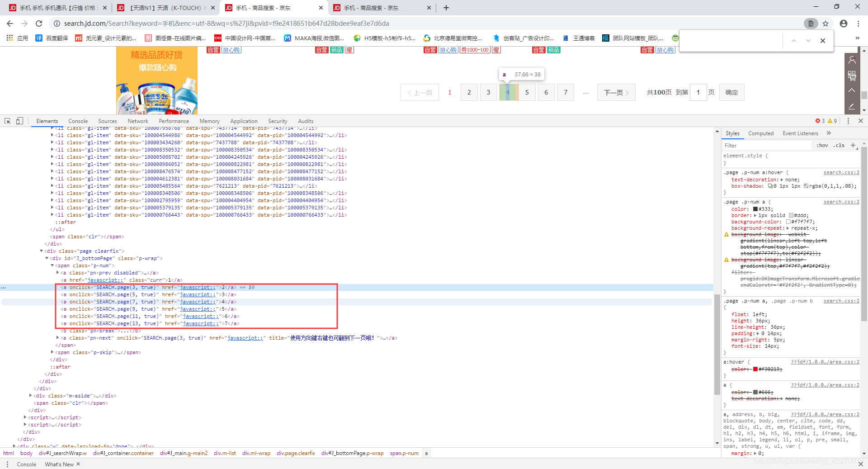Switch to the Console tab
This screenshot has height=469, width=868.
coord(78,121)
